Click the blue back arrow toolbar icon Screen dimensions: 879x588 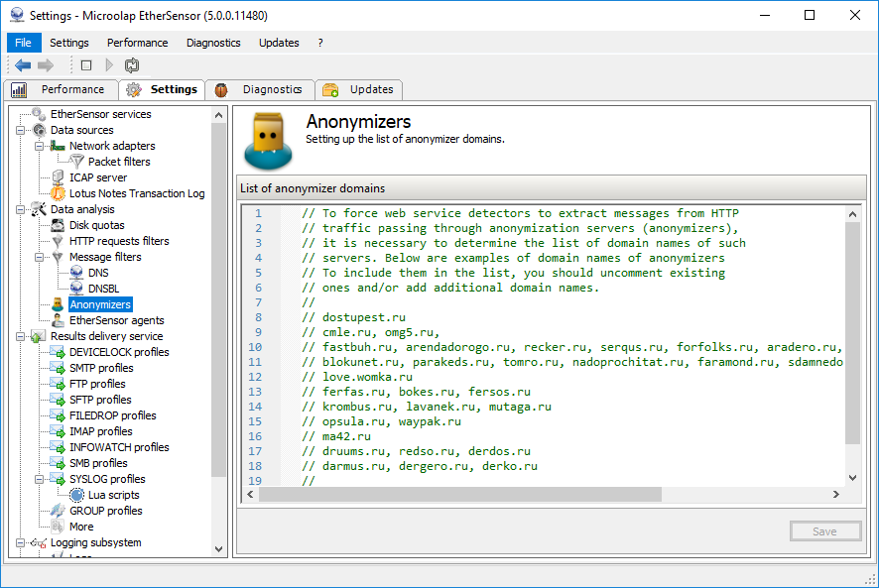click(23, 65)
